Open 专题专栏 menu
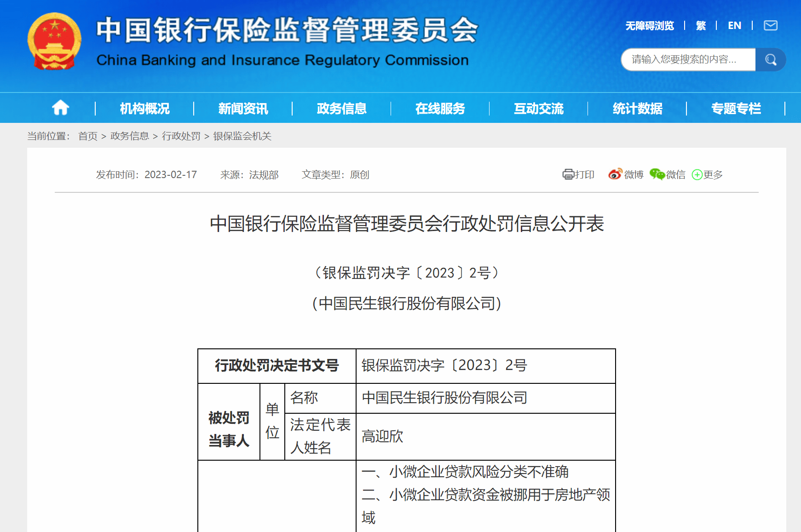The width and height of the screenshot is (801, 532). pyautogui.click(x=736, y=109)
